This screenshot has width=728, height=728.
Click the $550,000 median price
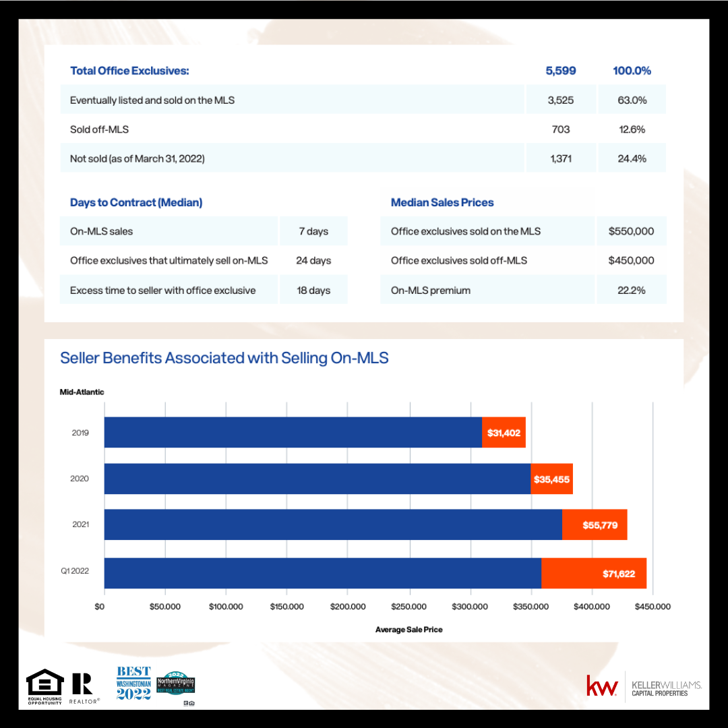(632, 231)
